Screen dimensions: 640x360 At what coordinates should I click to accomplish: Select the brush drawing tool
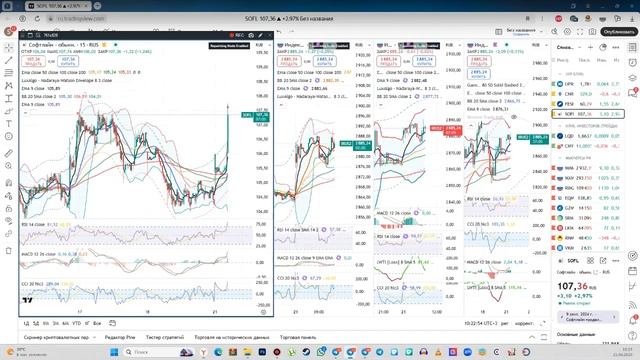9,111
